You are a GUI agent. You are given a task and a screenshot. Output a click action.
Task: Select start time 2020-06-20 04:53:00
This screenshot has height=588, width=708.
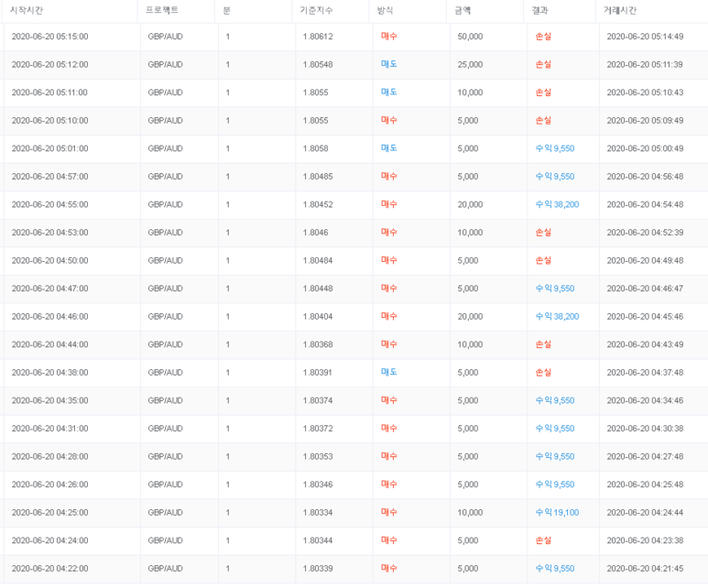(x=49, y=233)
